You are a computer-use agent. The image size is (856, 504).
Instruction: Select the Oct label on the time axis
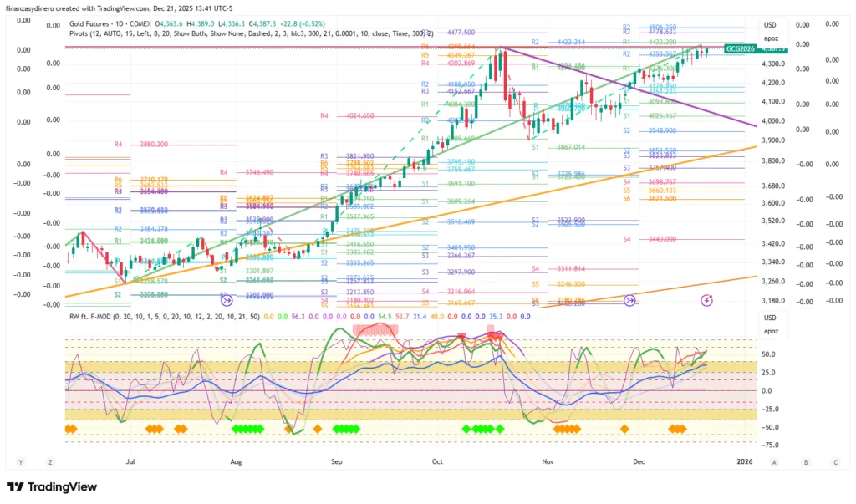coord(437,461)
